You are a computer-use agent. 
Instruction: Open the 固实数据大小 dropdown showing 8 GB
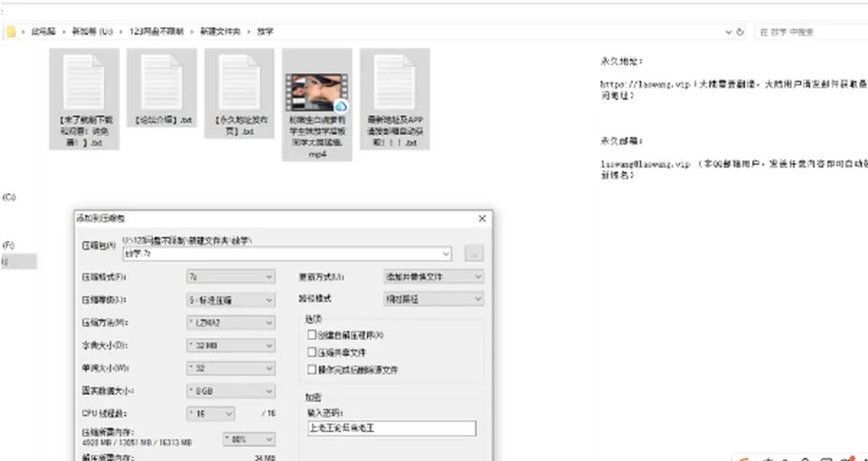(x=231, y=390)
